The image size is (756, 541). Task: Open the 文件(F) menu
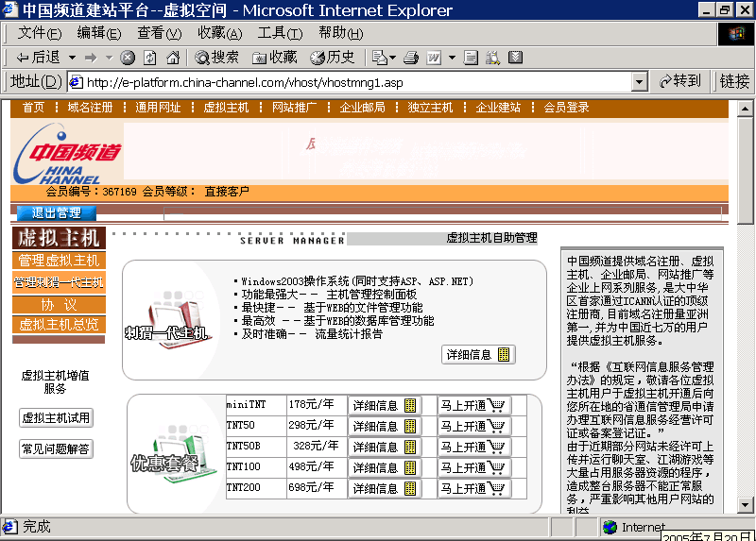pos(40,33)
